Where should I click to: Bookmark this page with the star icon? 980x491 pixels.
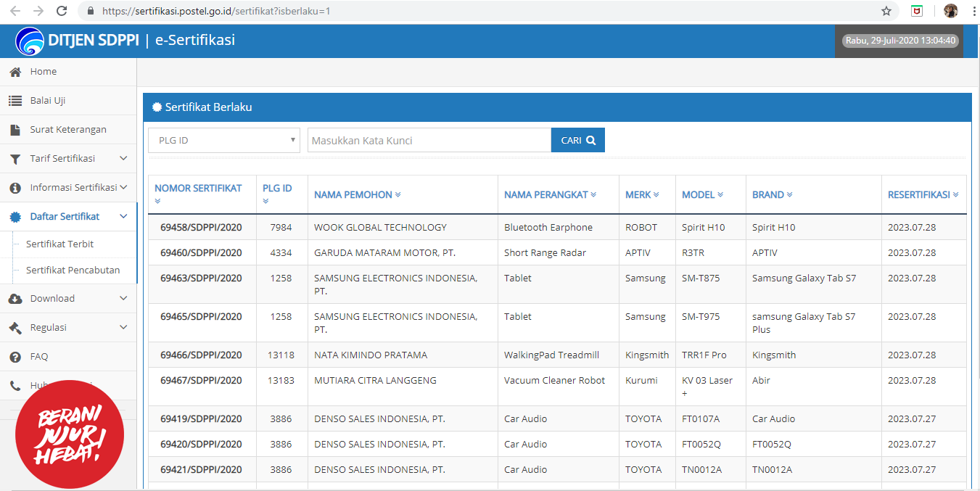coord(886,11)
